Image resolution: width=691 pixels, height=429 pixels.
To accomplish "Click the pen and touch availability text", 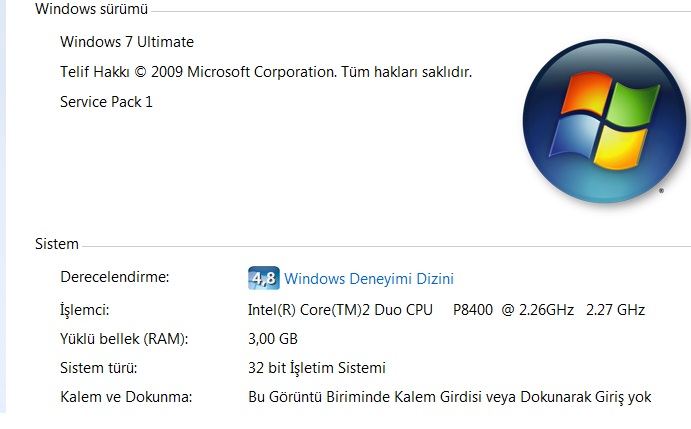I will tap(449, 397).
